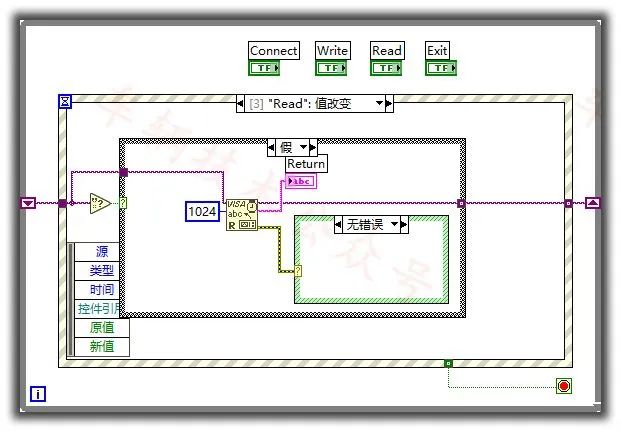Go to previous event case
620x431 pixels.
[x=240, y=104]
